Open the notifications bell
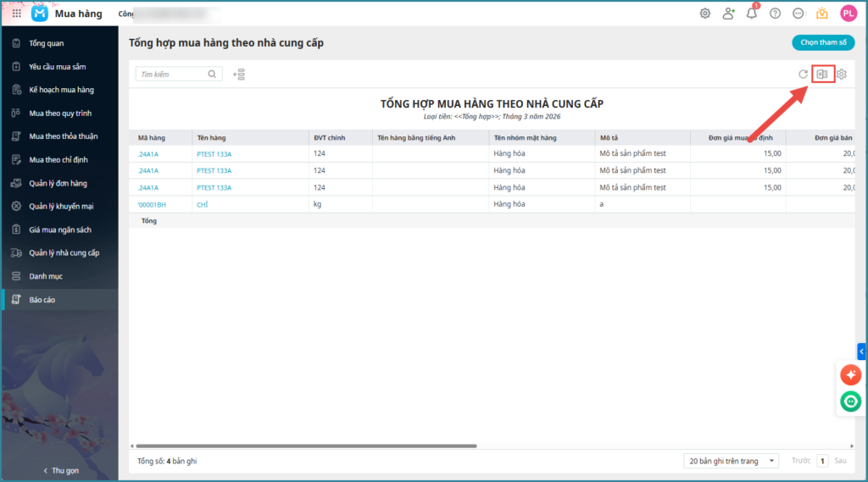Viewport: 868px width, 482px height. point(751,14)
